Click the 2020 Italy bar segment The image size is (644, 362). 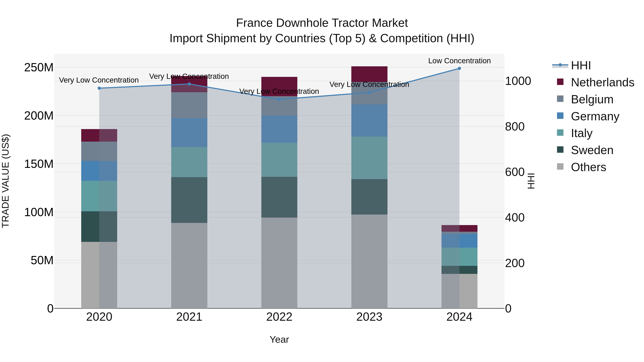pyautogui.click(x=99, y=196)
